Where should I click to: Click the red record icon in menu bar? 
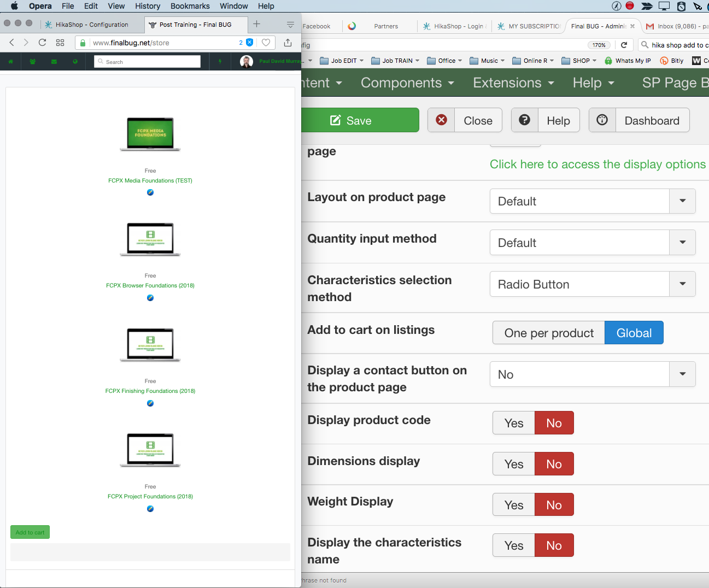tap(630, 6)
